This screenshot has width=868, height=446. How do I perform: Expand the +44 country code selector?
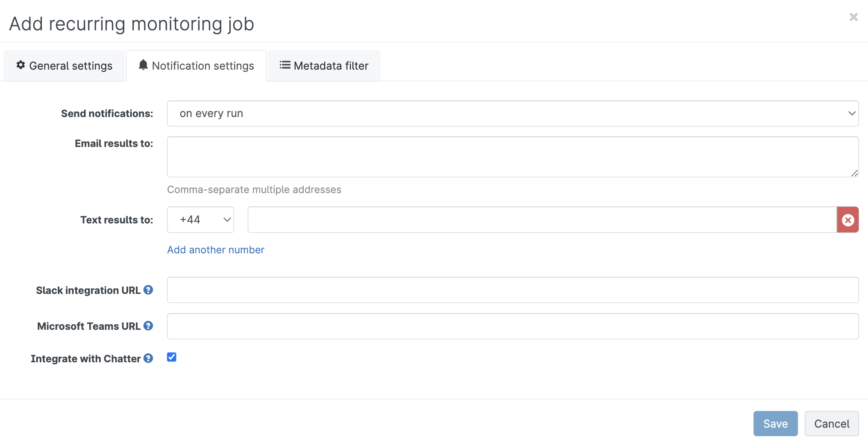click(200, 220)
